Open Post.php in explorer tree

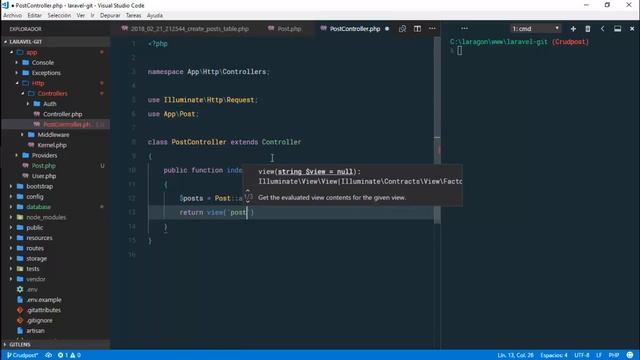pyautogui.click(x=43, y=166)
